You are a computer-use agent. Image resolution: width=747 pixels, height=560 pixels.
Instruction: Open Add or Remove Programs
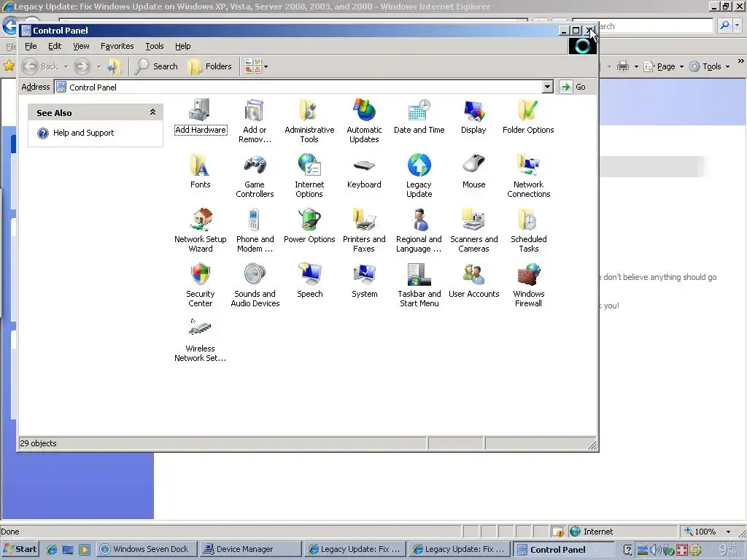pyautogui.click(x=255, y=121)
